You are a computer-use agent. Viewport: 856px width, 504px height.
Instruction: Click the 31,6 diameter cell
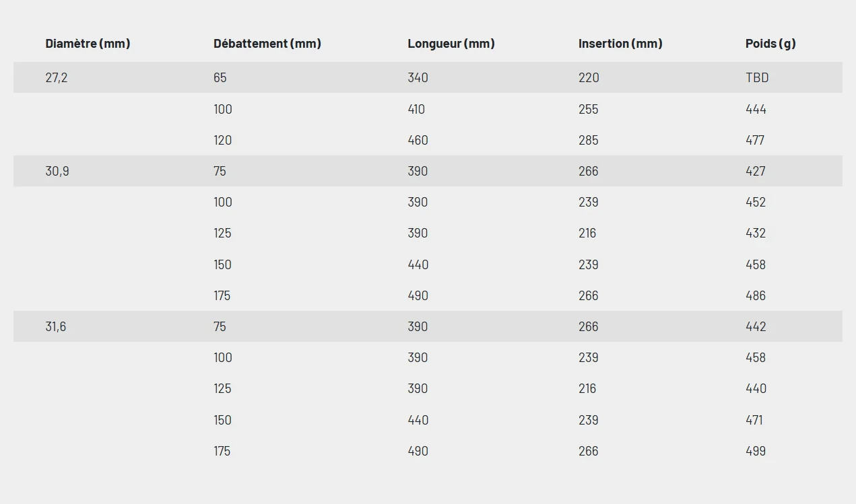point(56,327)
